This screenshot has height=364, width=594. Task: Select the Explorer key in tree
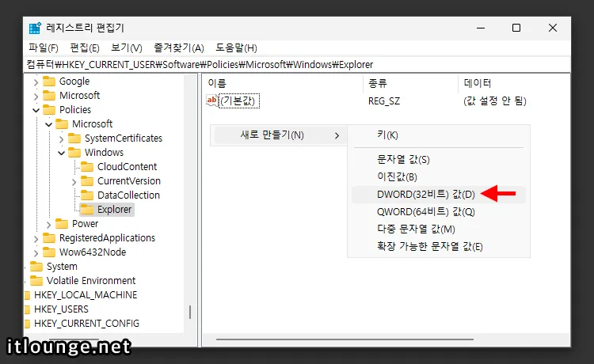coord(114,210)
